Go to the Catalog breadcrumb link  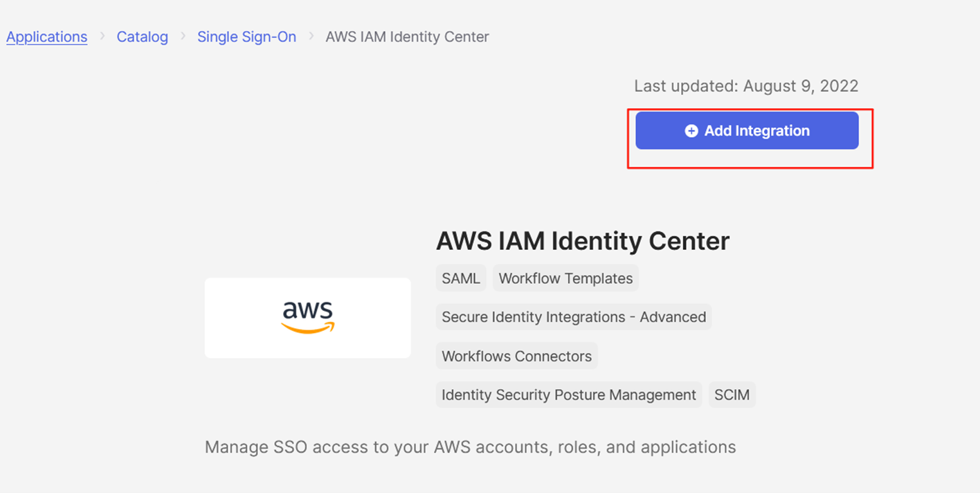(142, 37)
